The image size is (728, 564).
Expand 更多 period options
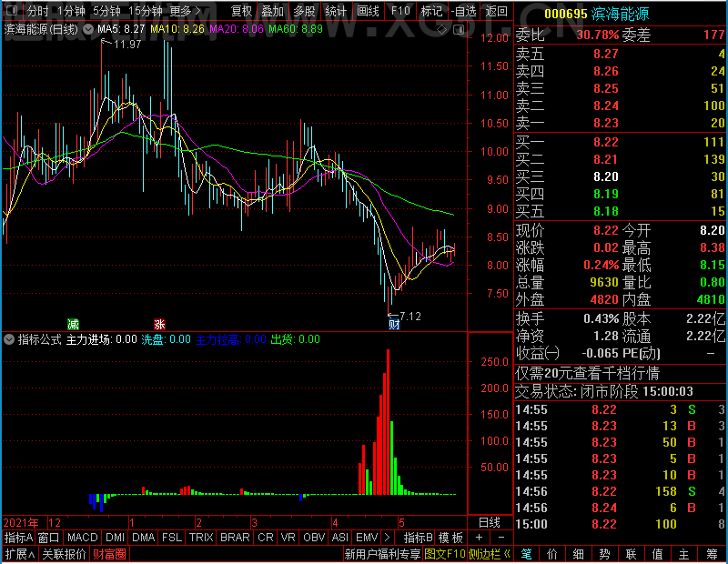pyautogui.click(x=185, y=11)
